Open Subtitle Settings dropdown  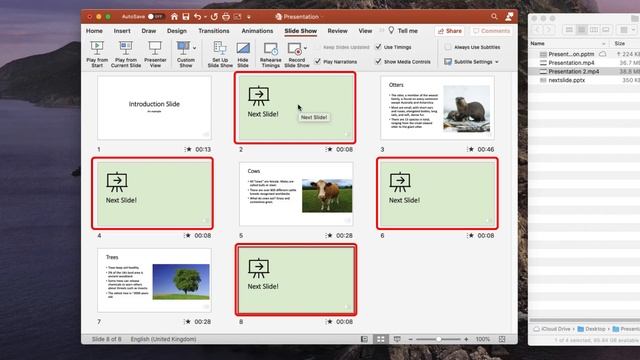coord(472,62)
